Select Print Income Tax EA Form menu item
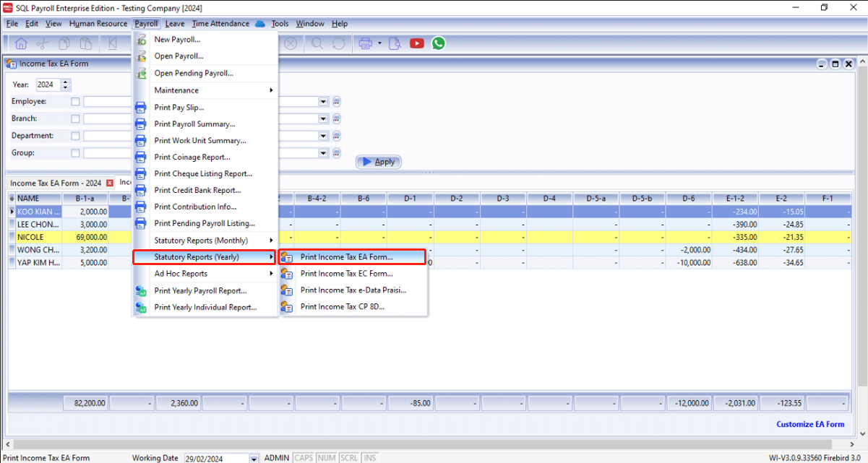 click(346, 257)
